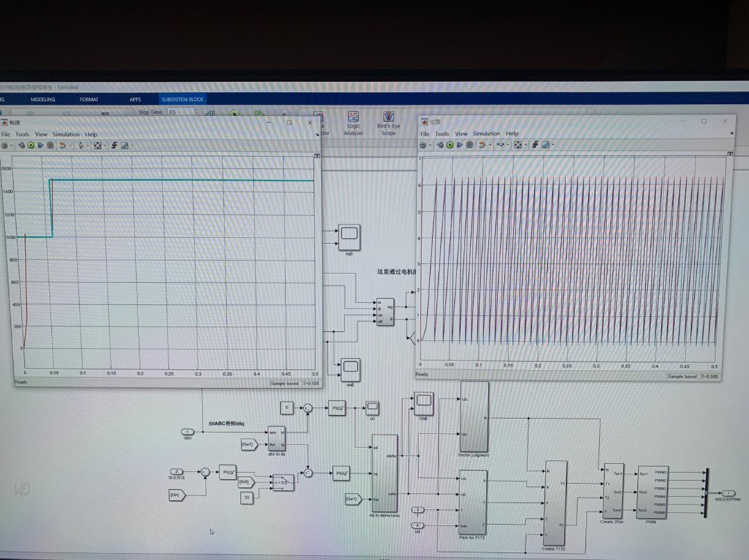The width and height of the screenshot is (749, 560).
Task: Expand gear dropdown arrow in left scope
Action: point(12,145)
